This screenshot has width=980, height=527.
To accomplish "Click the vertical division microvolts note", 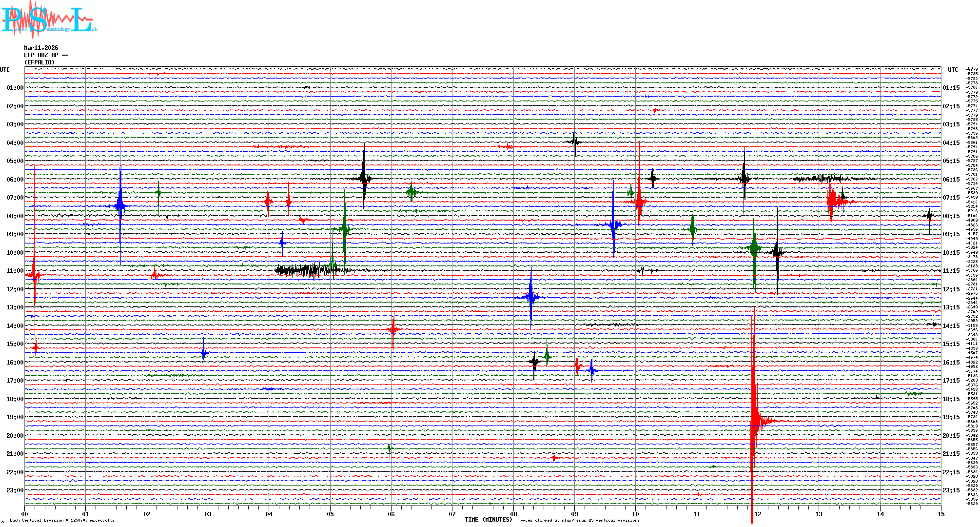I will [62, 520].
